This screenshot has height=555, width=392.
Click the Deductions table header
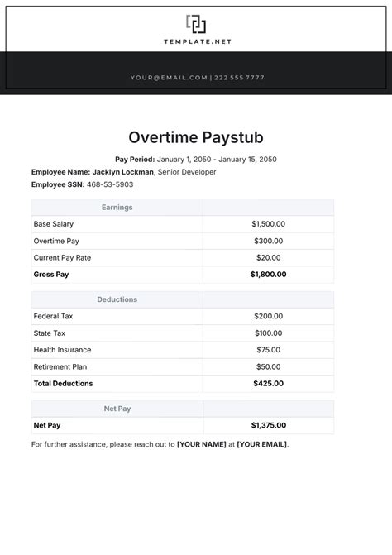[117, 299]
